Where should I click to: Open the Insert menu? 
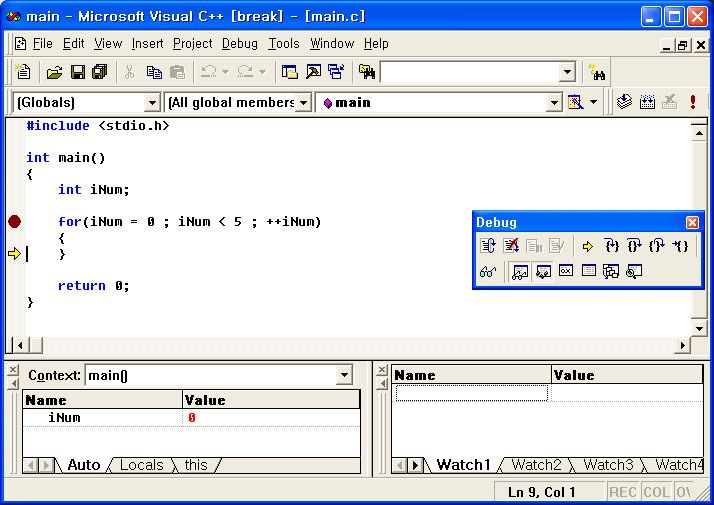(x=148, y=44)
